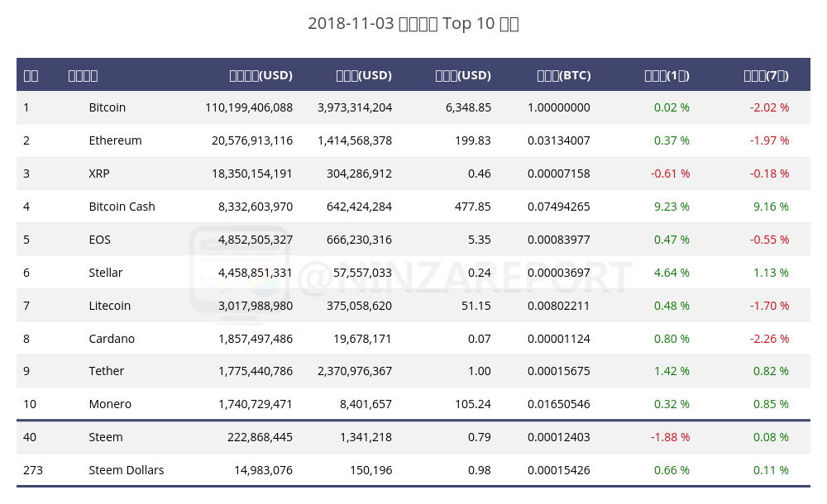Select the "8,332,603,970" market cap value
827x504 pixels.
click(256, 207)
